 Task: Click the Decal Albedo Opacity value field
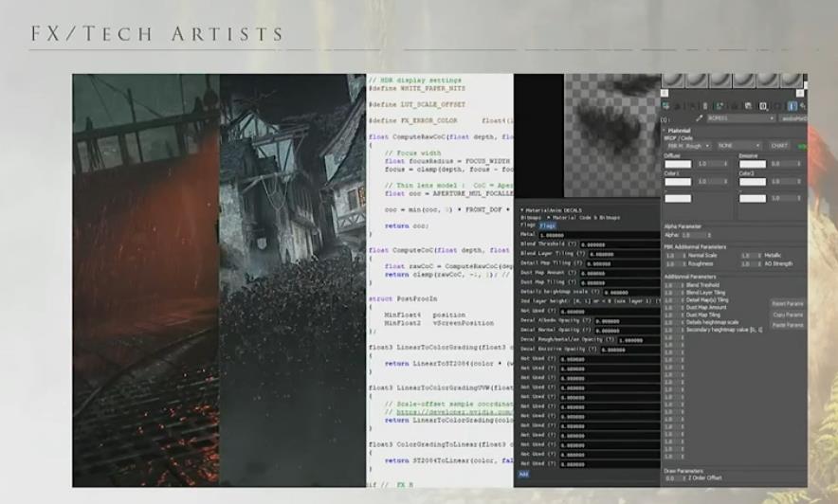coord(627,321)
